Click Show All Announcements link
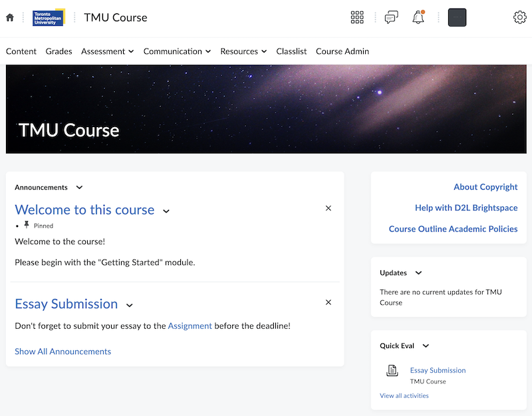The width and height of the screenshot is (532, 416). coord(63,351)
